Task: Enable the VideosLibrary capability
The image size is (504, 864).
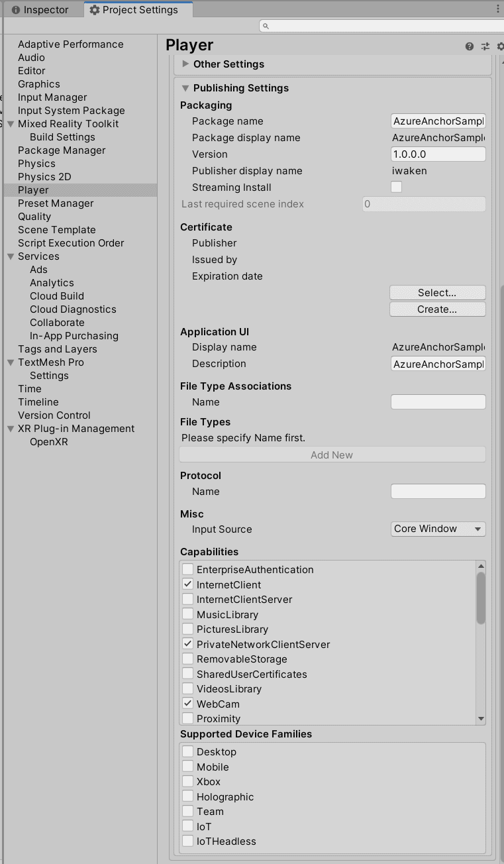Action: (x=188, y=688)
